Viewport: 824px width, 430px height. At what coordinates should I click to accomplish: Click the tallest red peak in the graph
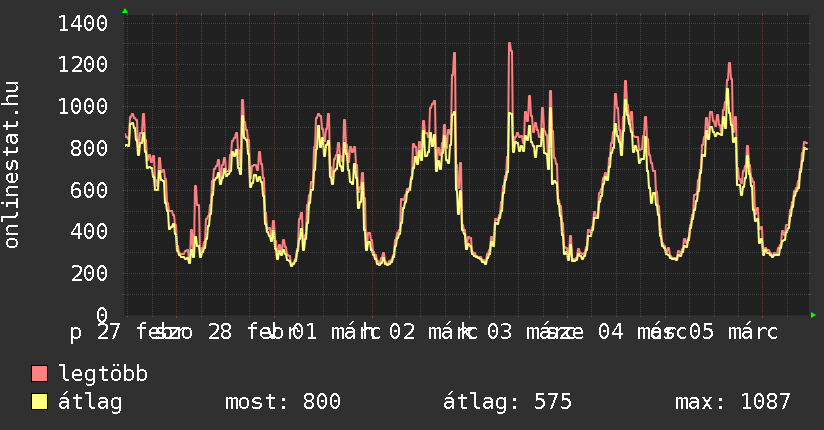[x=509, y=44]
